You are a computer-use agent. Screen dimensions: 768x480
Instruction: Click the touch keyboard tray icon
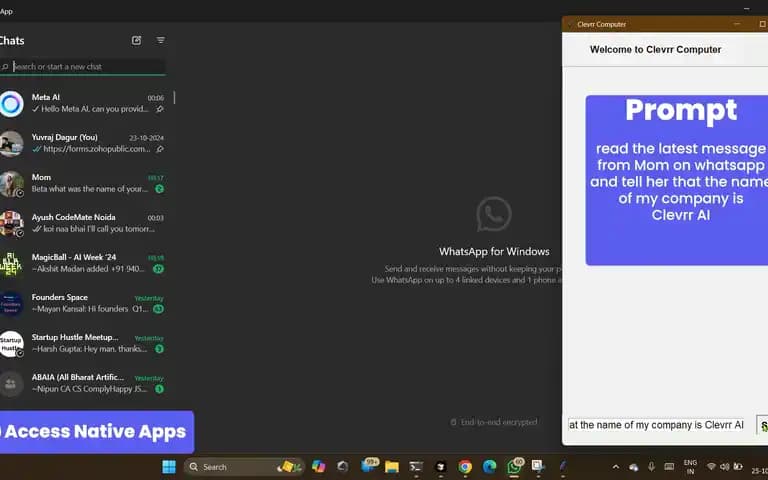(669, 466)
